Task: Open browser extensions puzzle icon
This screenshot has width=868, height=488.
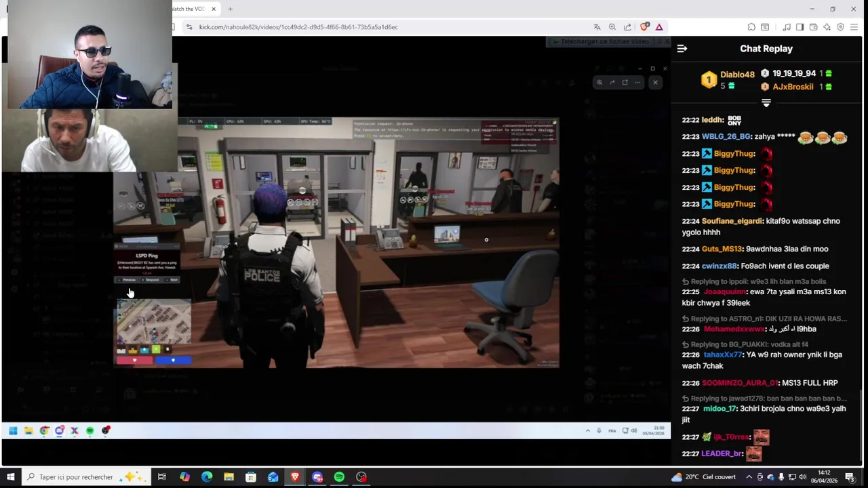Action: coord(751,27)
